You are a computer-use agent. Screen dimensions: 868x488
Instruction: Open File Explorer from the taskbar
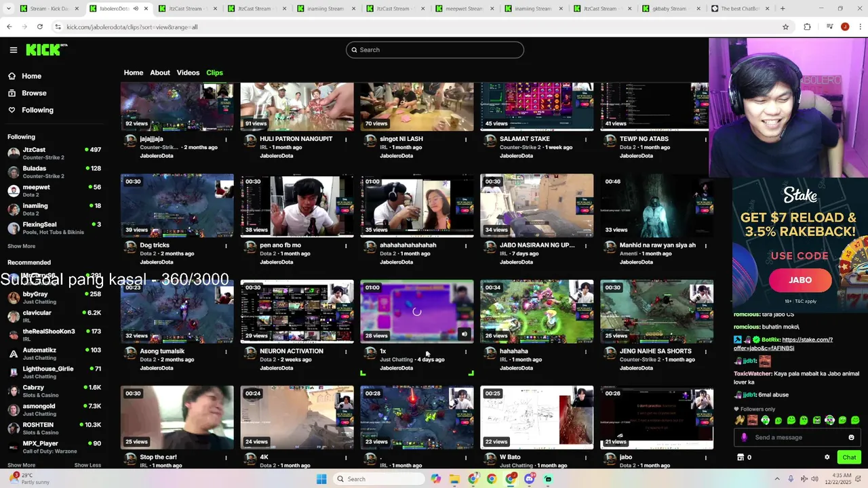click(x=454, y=479)
